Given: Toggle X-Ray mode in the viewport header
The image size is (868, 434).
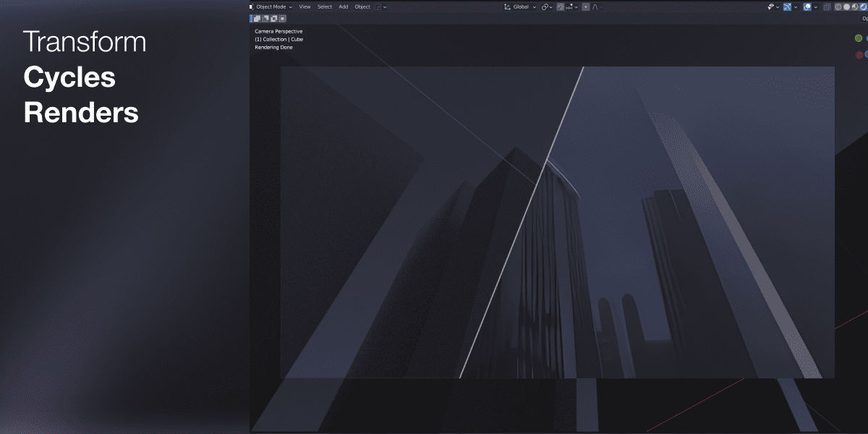Looking at the screenshot, I should pos(827,7).
